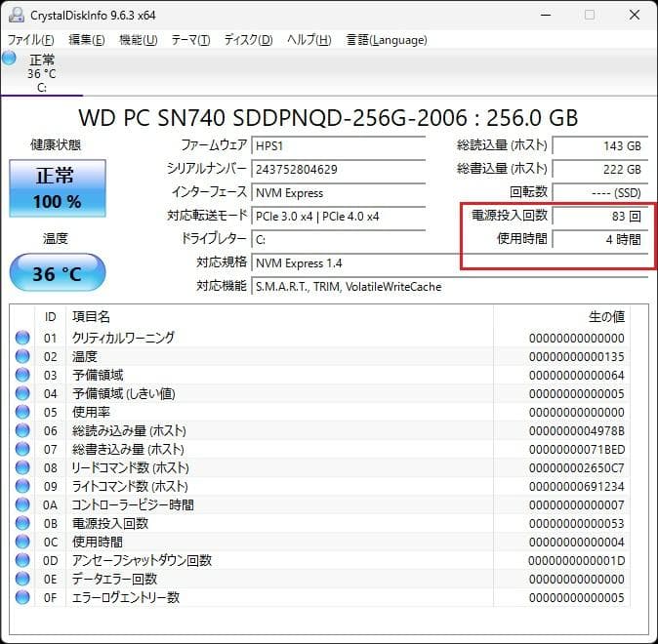
Task: Click raw value 00000002650C7
Action: [x=577, y=467]
